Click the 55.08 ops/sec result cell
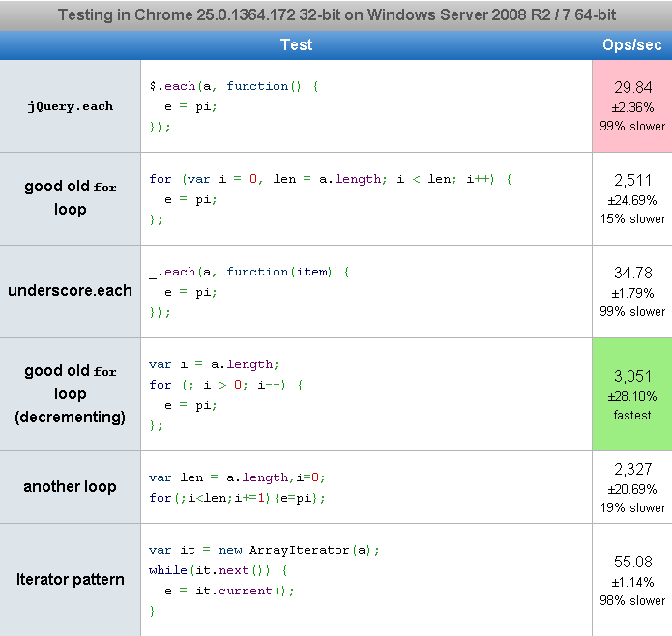Image resolution: width=672 pixels, height=636 pixels. (632, 579)
